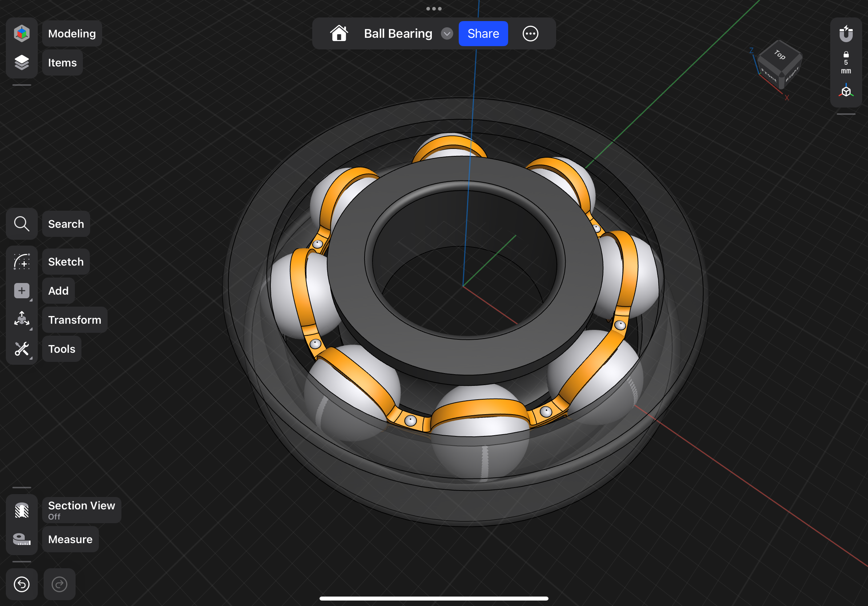868x606 pixels.
Task: Click the Share button
Action: [x=483, y=33]
